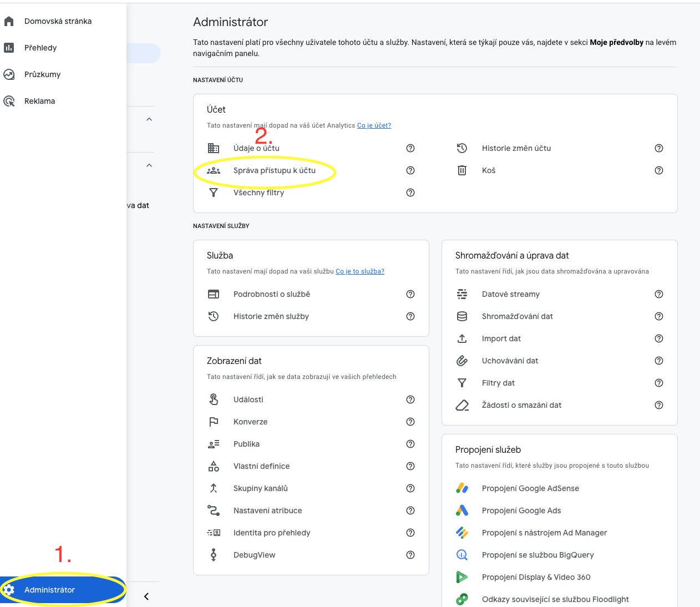Open help icon next to Koš

659,170
